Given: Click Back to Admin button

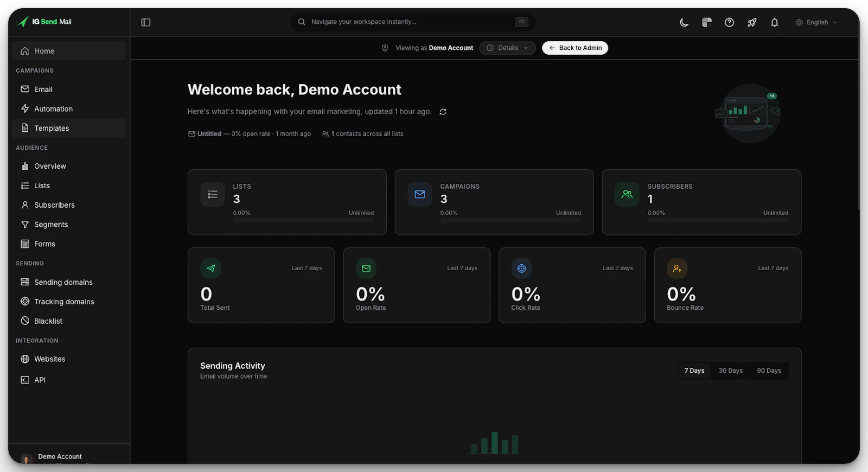Looking at the screenshot, I should point(575,48).
